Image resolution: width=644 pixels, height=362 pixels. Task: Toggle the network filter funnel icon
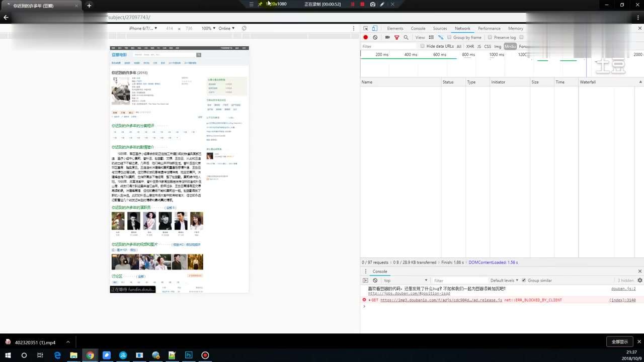point(396,37)
